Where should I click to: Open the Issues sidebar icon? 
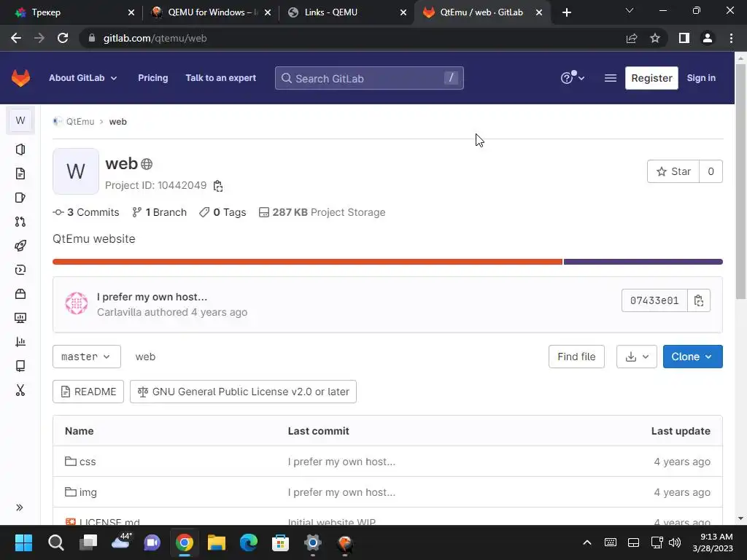20,198
